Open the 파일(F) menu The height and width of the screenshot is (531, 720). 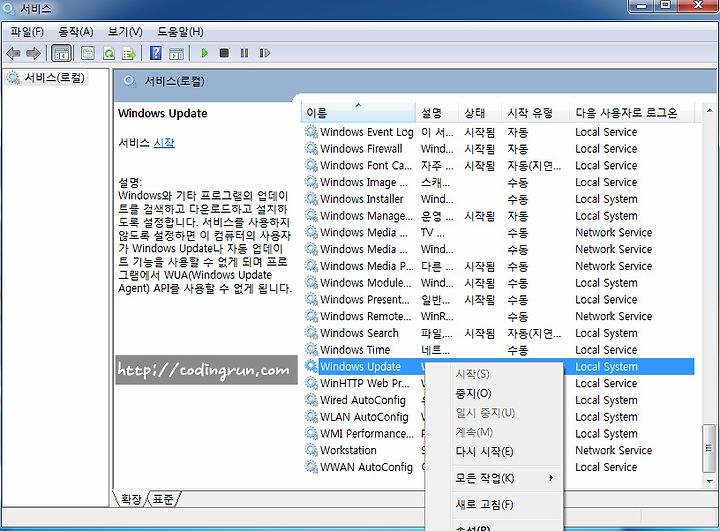tap(27, 32)
